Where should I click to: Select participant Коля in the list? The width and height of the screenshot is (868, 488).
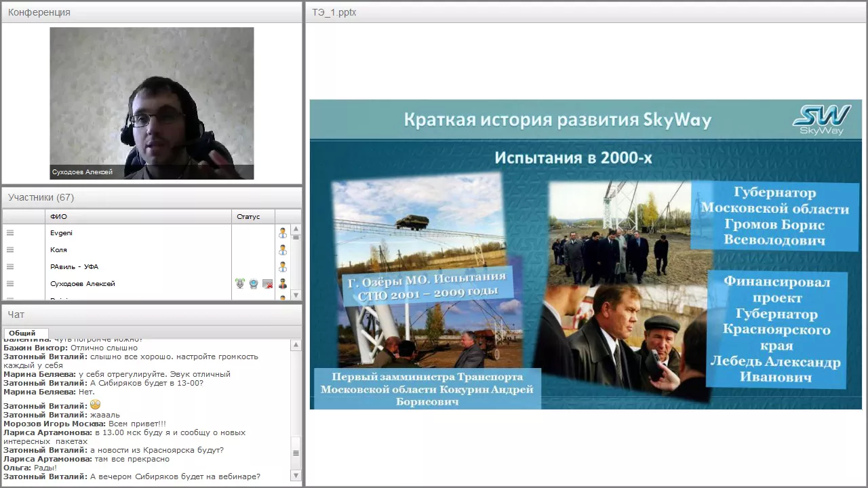(x=139, y=249)
